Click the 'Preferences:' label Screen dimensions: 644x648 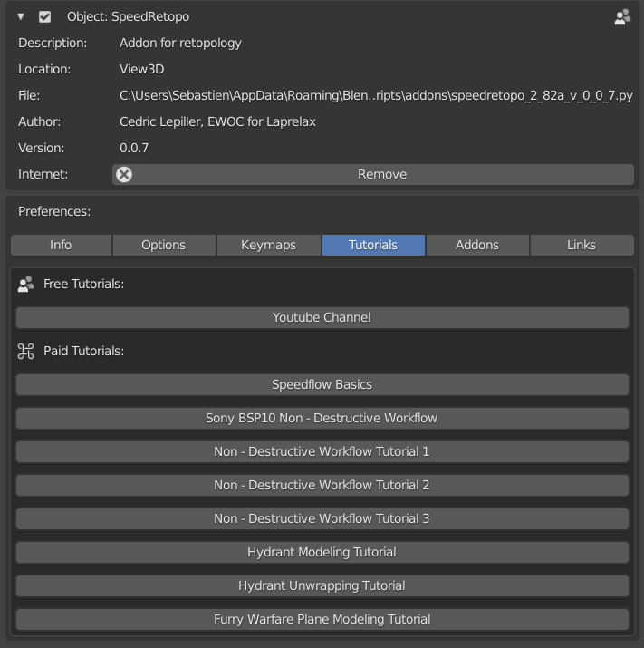[54, 211]
